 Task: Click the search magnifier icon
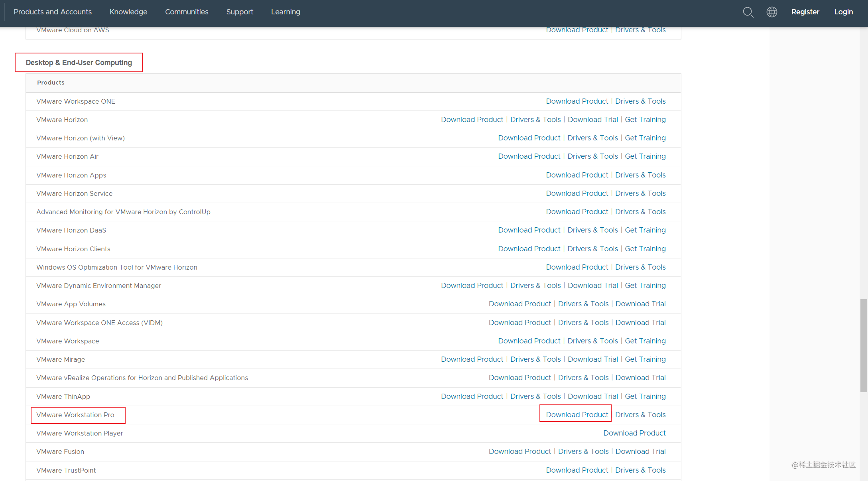click(748, 12)
